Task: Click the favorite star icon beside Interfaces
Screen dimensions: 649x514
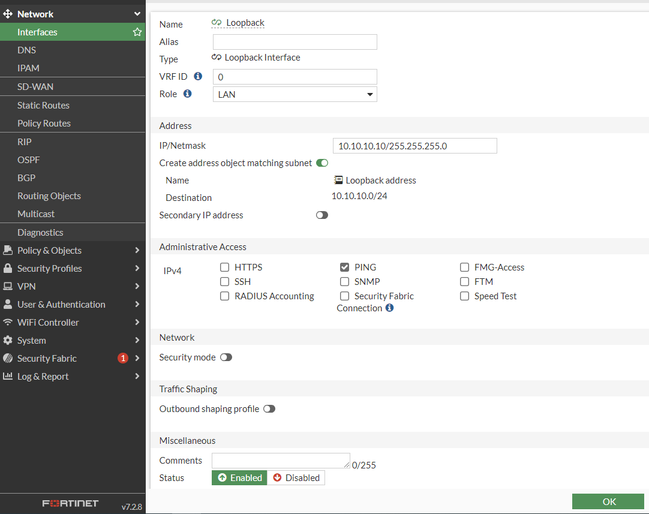Action: tap(137, 32)
